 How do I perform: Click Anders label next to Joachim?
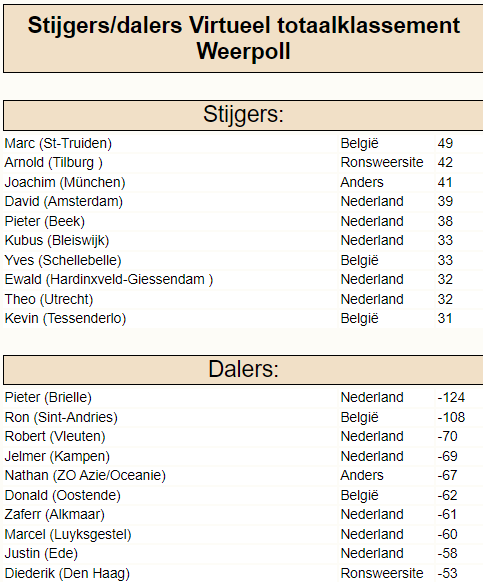[362, 182]
